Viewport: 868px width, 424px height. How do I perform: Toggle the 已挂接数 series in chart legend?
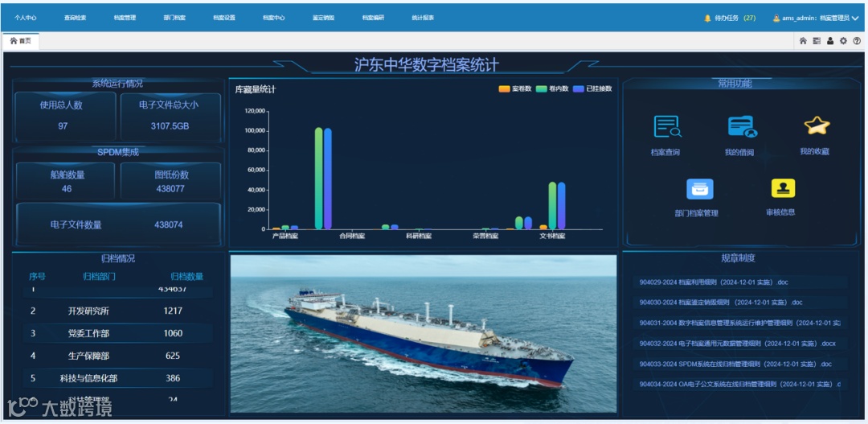click(x=592, y=89)
